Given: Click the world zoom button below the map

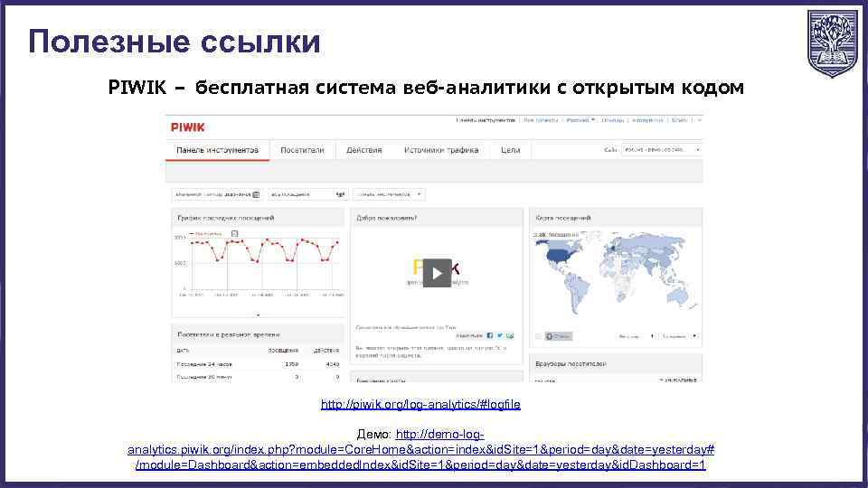Looking at the screenshot, I should (558, 336).
